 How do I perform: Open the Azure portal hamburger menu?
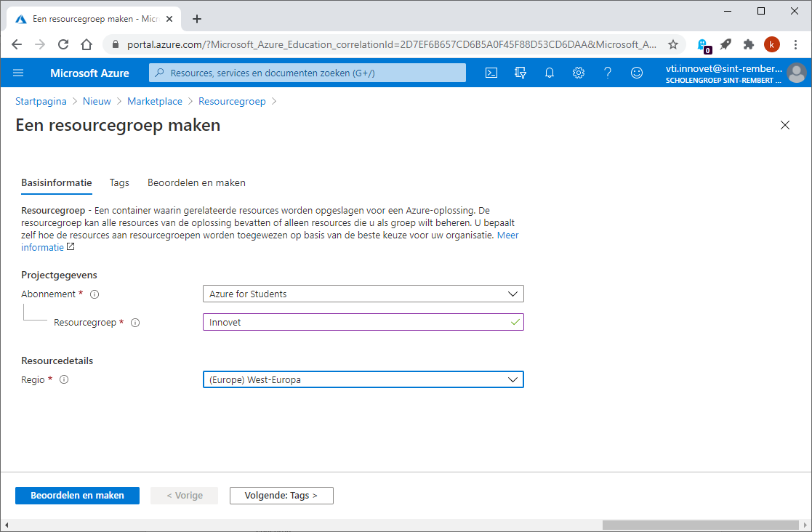(x=18, y=73)
